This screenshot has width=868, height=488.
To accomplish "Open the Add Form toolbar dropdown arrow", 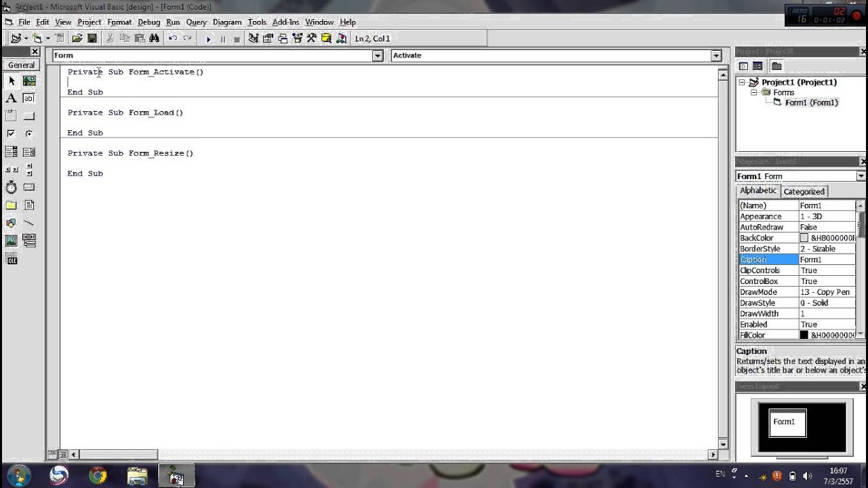I will 47,39.
